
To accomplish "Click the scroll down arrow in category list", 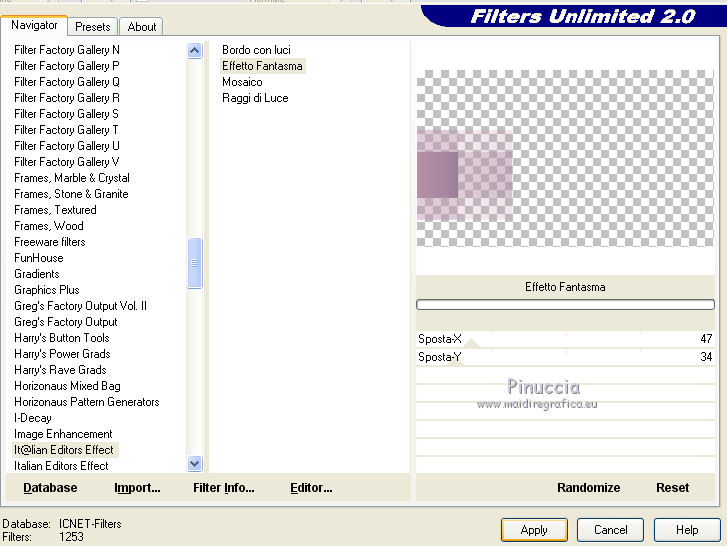I will tap(195, 463).
